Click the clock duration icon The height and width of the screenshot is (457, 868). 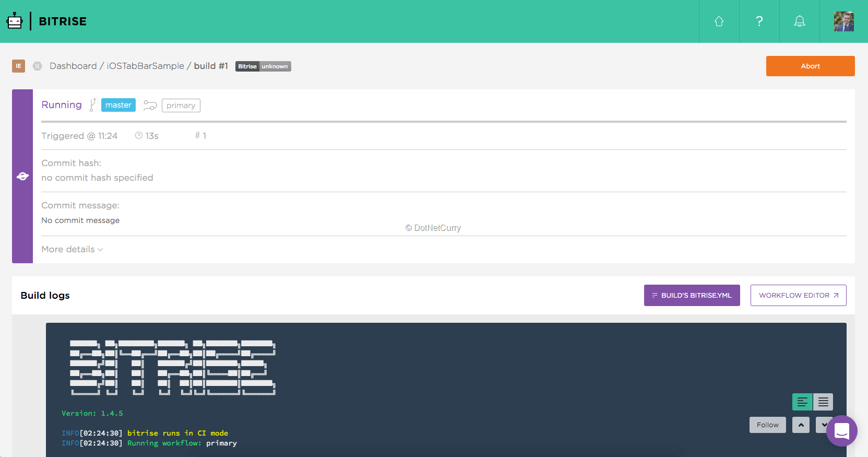139,135
